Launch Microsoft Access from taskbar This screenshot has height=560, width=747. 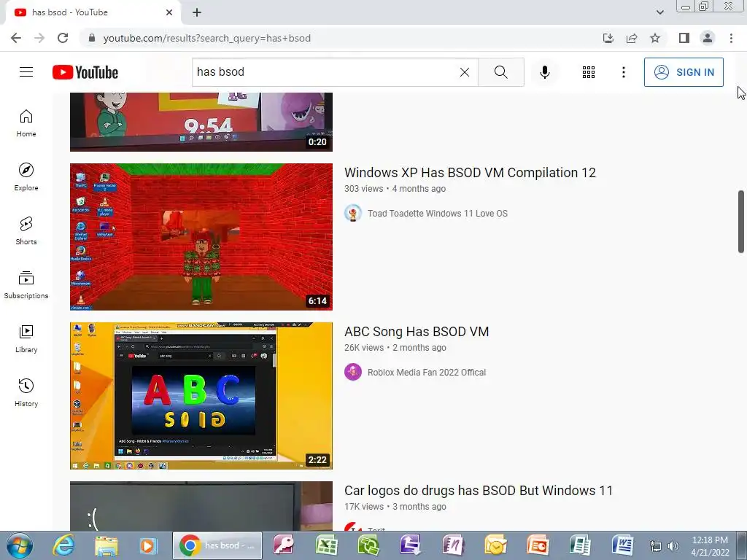point(284,545)
